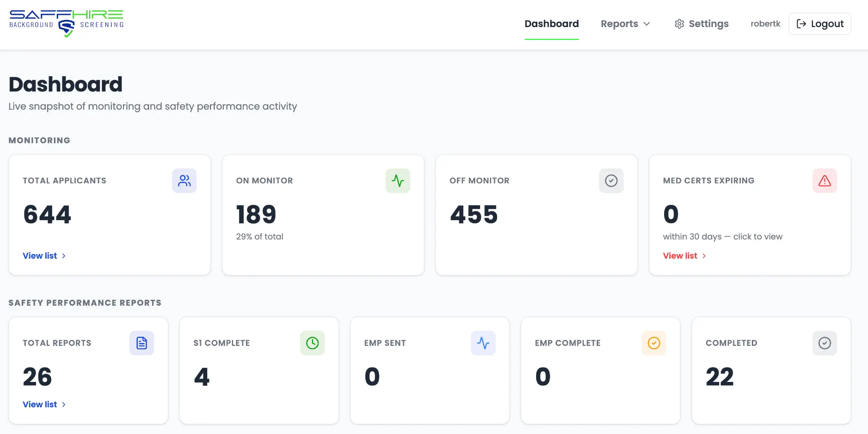The width and height of the screenshot is (868, 434).
Task: Click the Med Certs Expiring warning triangle icon
Action: pos(824,181)
